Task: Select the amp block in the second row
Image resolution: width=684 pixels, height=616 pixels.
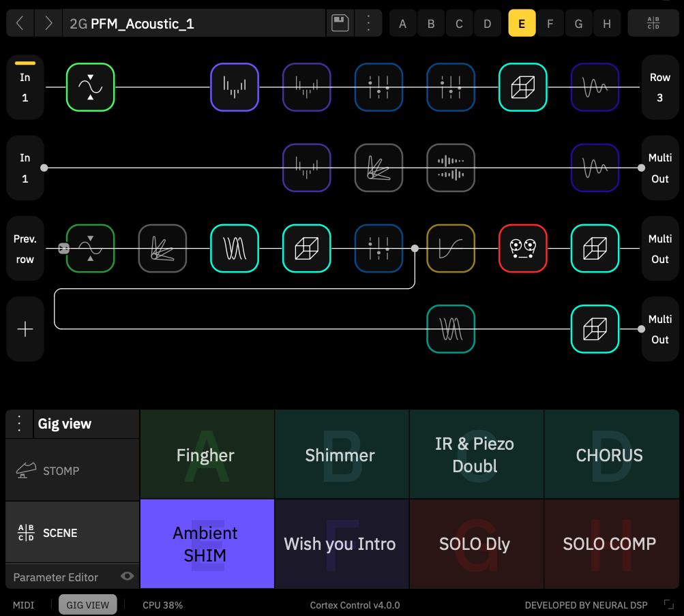Action: [378, 168]
